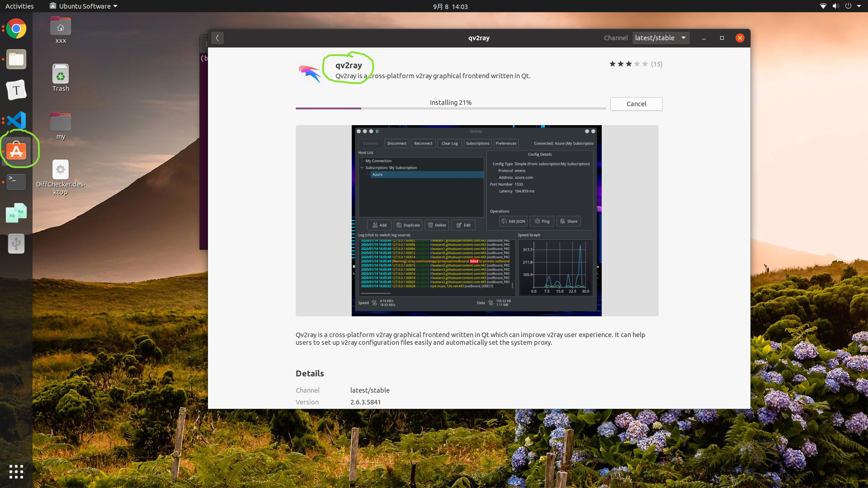The image size is (868, 488).
Task: Click the Wi-Fi icon in the top bar
Action: coord(824,6)
